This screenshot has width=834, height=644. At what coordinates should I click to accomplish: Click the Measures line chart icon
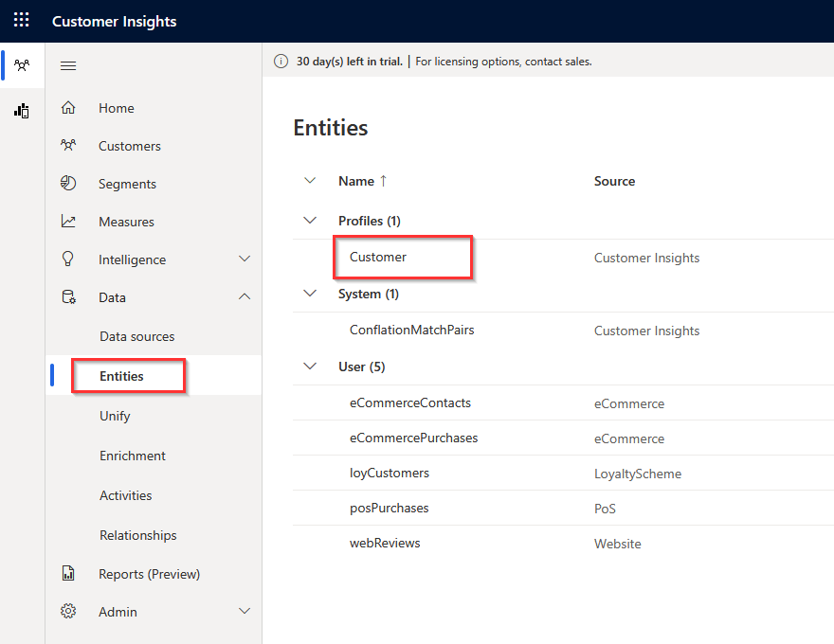[68, 222]
